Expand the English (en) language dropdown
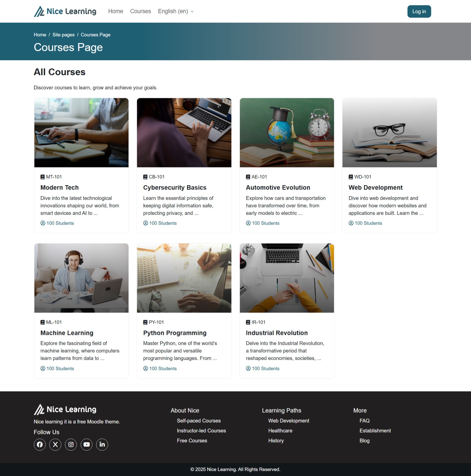471x476 pixels. click(x=176, y=11)
